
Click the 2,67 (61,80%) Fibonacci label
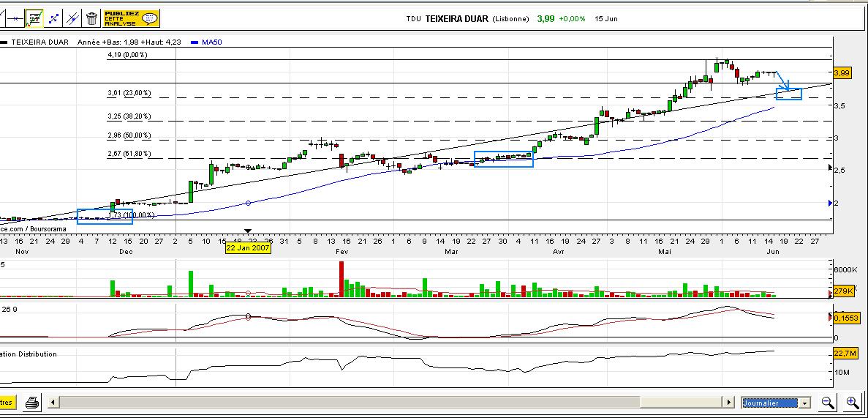point(129,154)
